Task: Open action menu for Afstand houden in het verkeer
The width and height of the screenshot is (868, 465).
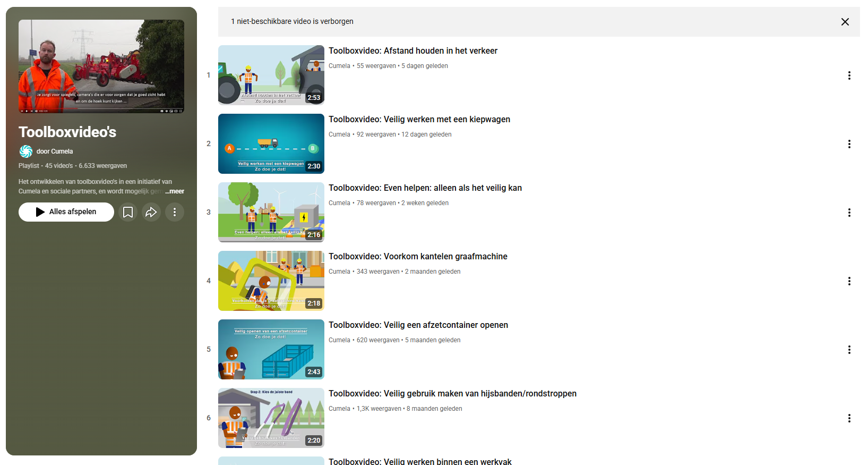Action: 849,75
